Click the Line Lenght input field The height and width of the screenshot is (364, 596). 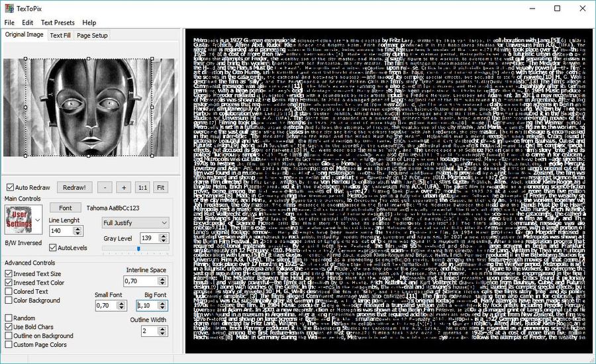[x=62, y=230]
